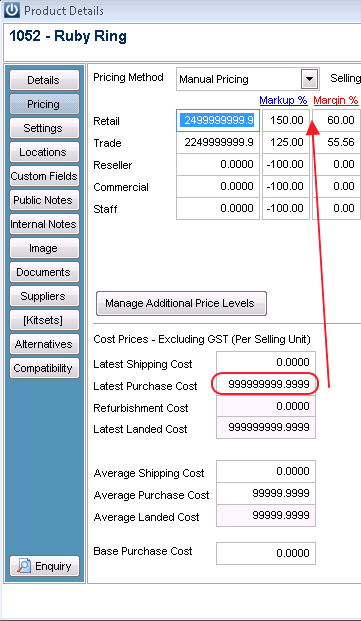361x621 pixels.
Task: Select the Trade markup 125.00 field
Action: coord(286,143)
